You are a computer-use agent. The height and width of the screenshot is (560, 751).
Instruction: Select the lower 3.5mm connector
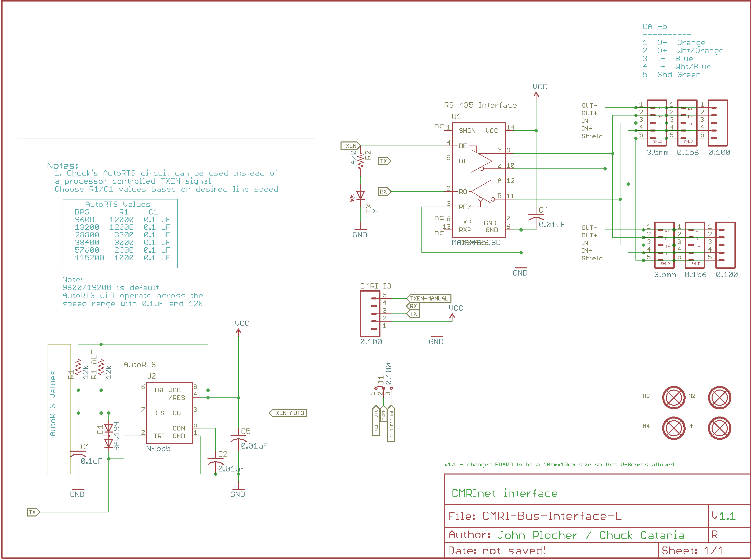pos(664,245)
